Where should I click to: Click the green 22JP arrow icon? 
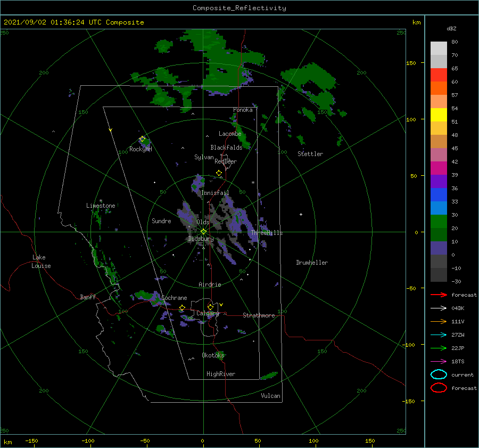(439, 348)
